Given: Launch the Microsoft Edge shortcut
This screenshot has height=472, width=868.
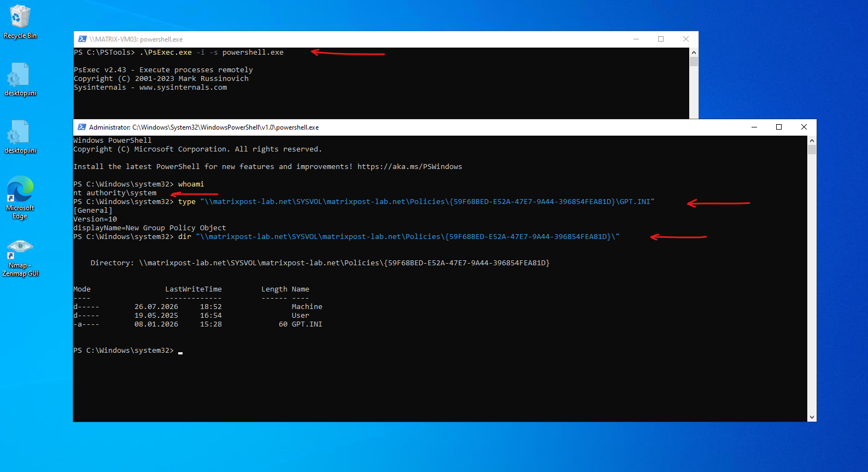Looking at the screenshot, I should (x=20, y=197).
